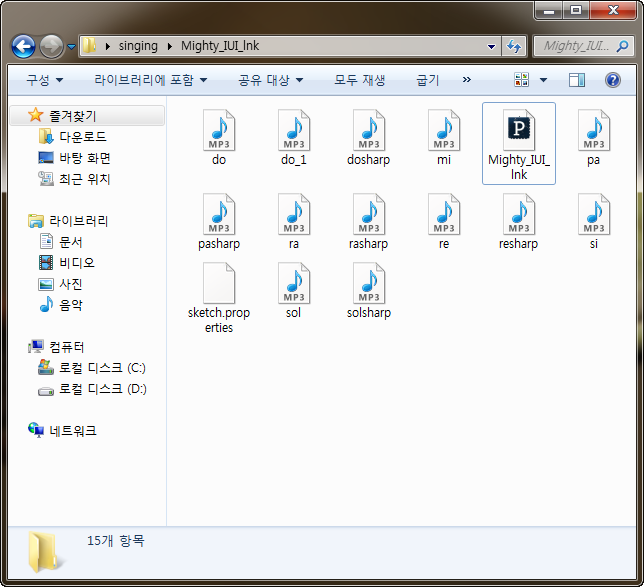Select the ra MP3 file
The image size is (644, 587).
294,222
